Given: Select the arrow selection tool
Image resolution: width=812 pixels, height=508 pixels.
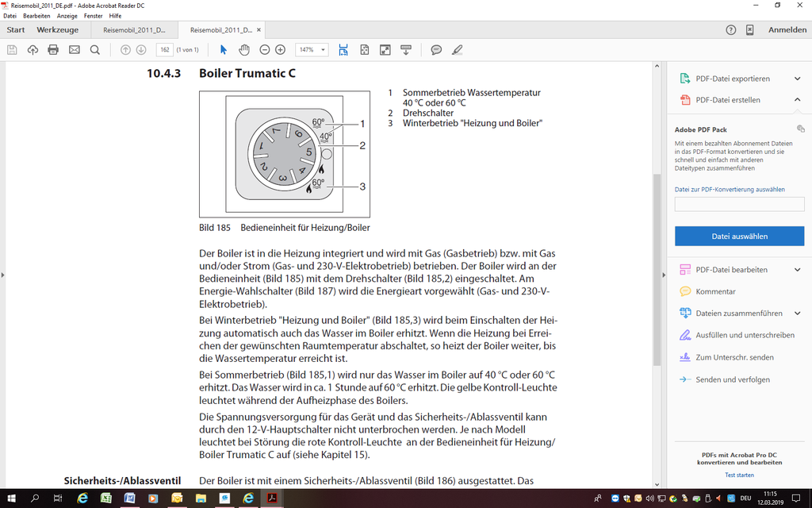Looking at the screenshot, I should [x=223, y=50].
